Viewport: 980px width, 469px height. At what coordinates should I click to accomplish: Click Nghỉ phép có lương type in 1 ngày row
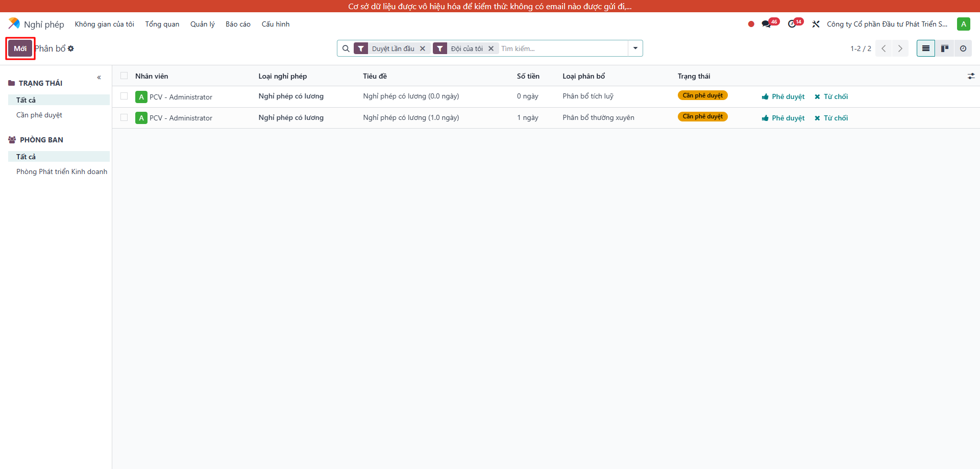click(291, 117)
